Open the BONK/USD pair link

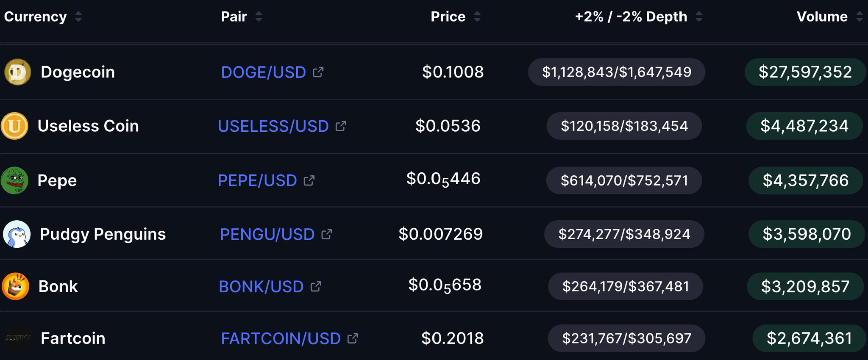pos(261,287)
